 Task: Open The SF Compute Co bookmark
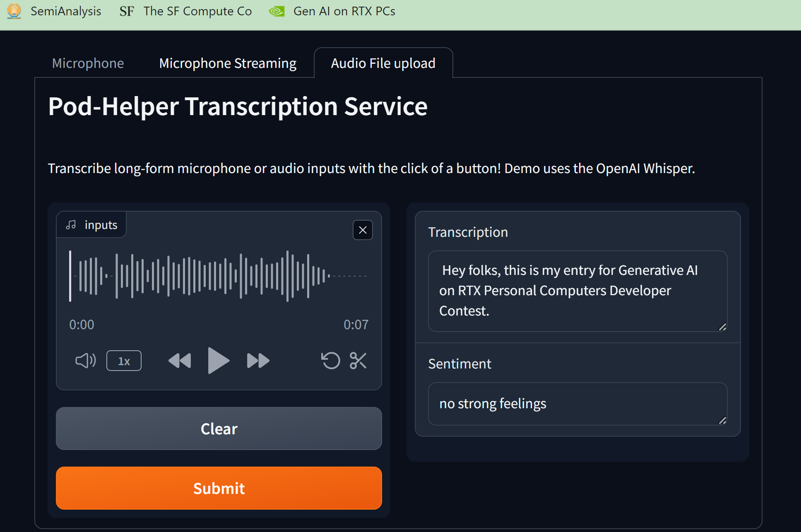point(186,11)
